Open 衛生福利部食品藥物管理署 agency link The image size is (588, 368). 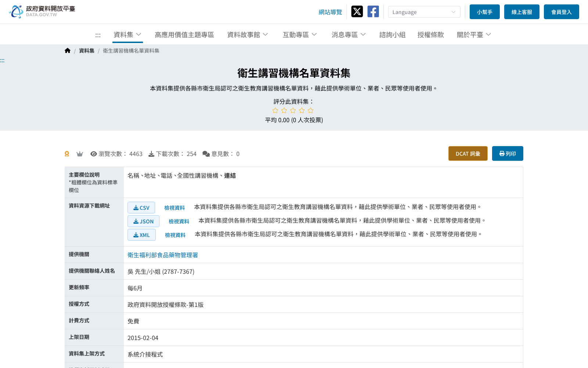pos(163,255)
